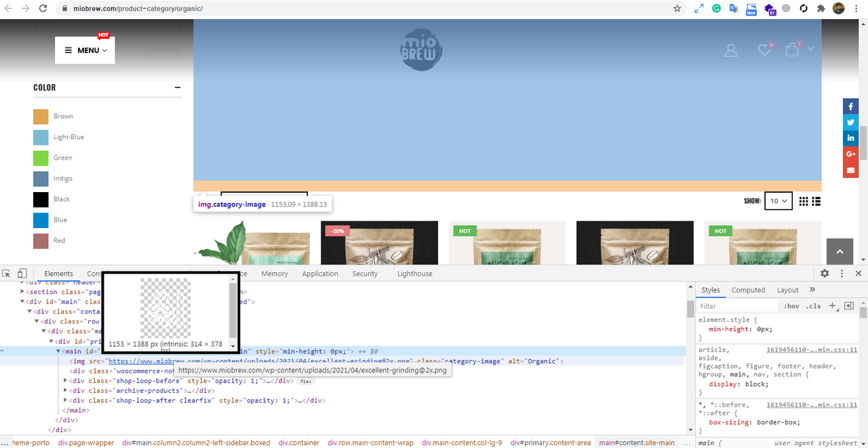Collapse the main element node

pyautogui.click(x=58, y=351)
